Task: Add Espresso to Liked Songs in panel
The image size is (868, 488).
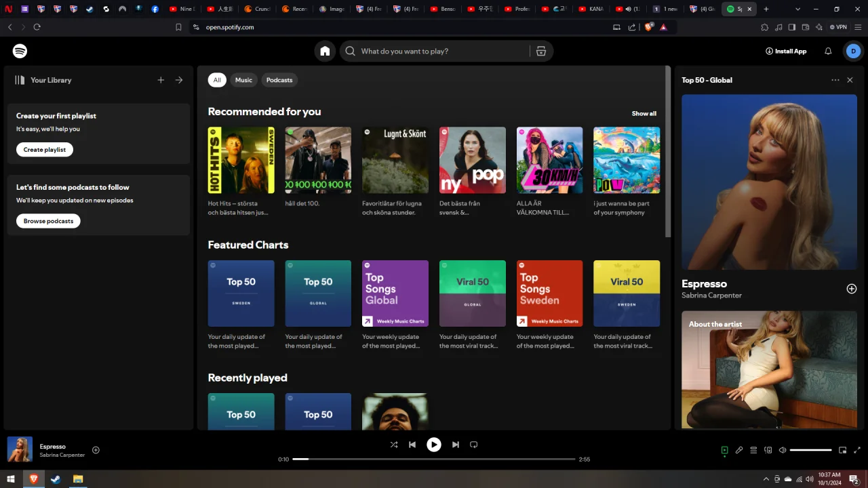Action: point(852,289)
